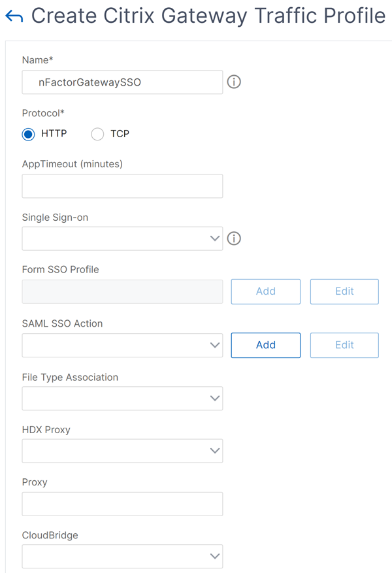The width and height of the screenshot is (392, 573).
Task: Click the File Type Association label
Action: 70,377
